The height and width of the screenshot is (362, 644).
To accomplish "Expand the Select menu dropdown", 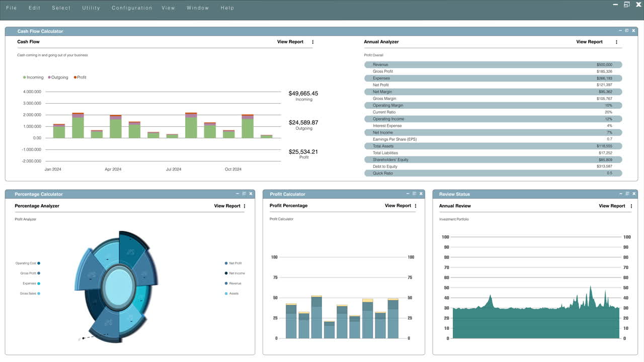I will click(x=61, y=8).
